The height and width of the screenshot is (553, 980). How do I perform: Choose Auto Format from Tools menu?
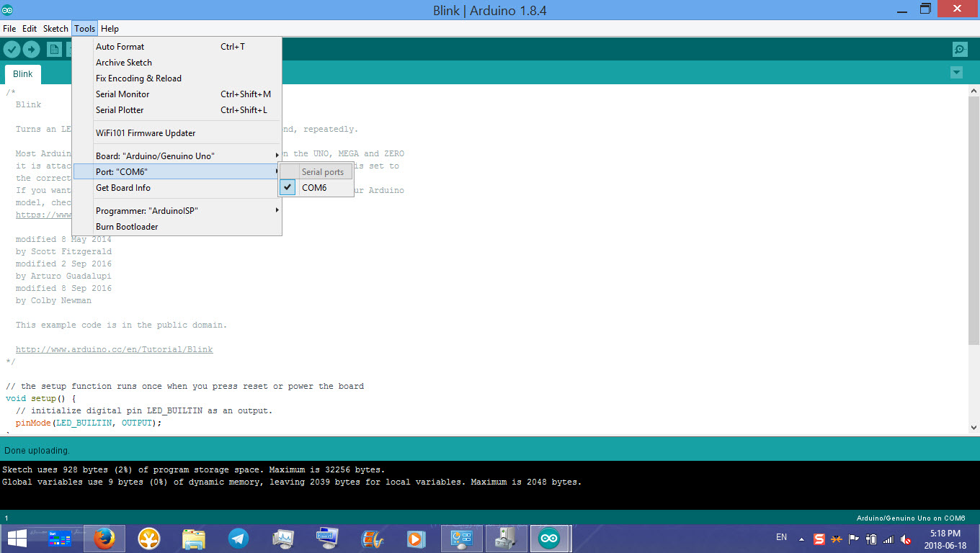177,47
